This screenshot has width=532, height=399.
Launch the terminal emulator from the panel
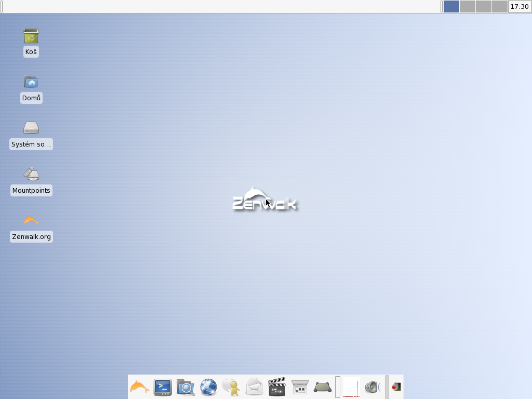(x=163, y=387)
